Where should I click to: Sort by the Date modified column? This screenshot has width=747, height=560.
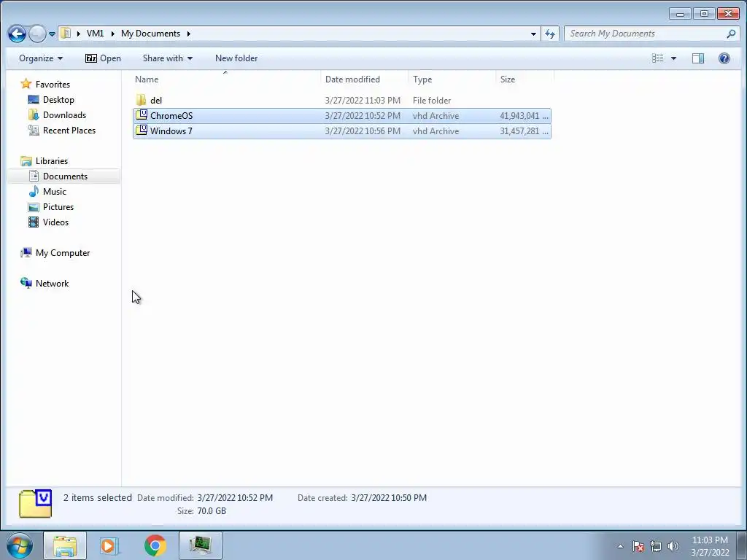pos(365,79)
